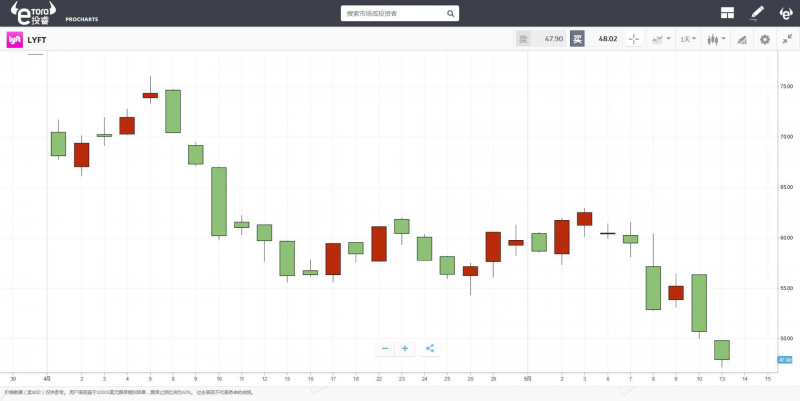800x401 pixels.
Task: Expand the indicators/compare dropdown
Action: [x=660, y=39]
